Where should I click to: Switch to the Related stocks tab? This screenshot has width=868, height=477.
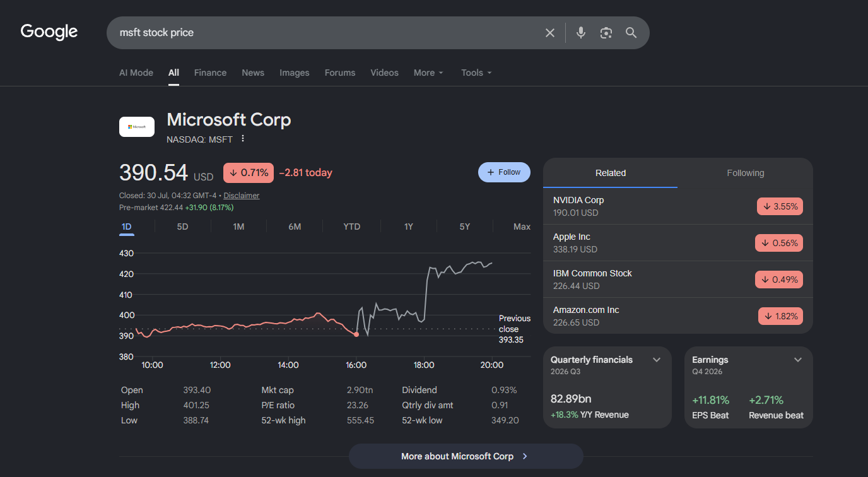click(x=611, y=173)
